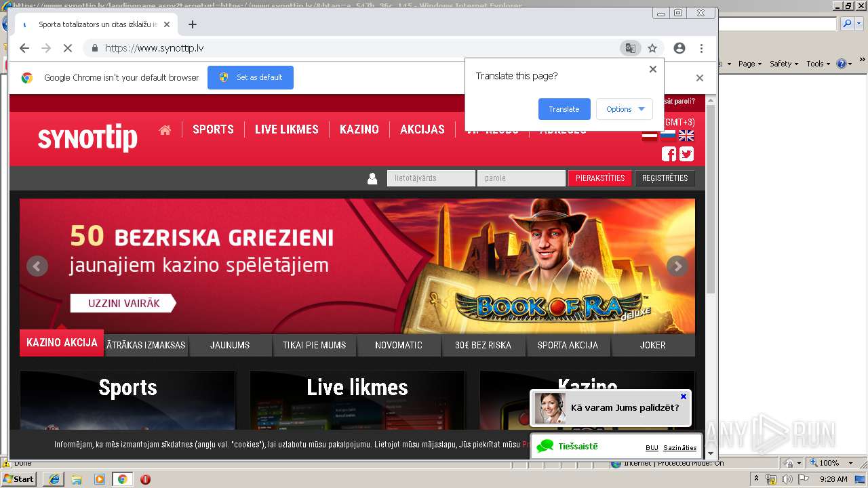Show hidden system tray icons

pos(756,479)
